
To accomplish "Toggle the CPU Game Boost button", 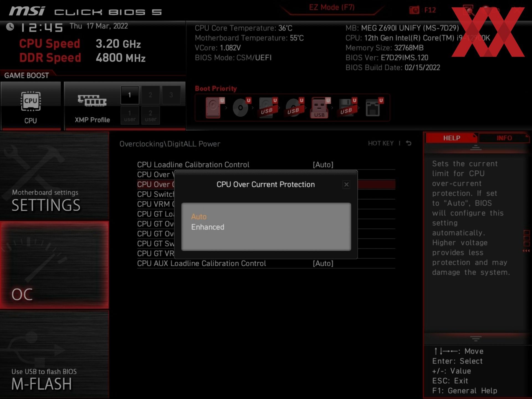I will tap(30, 106).
